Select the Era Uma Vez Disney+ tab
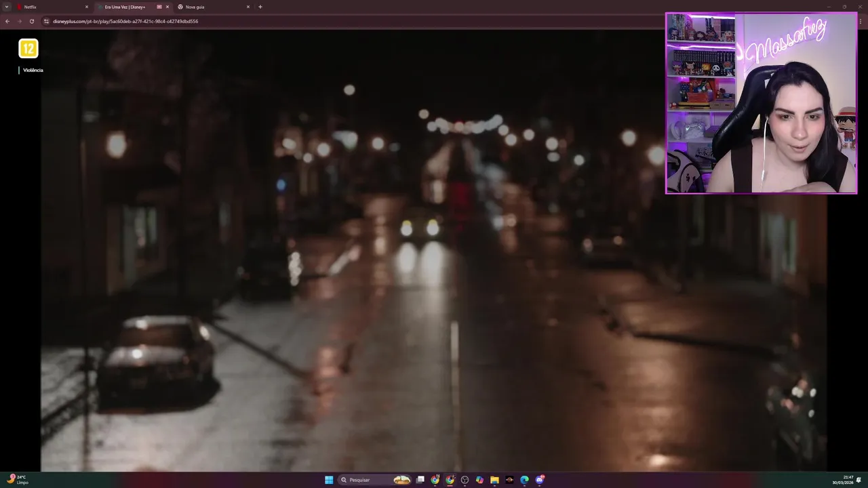This screenshot has width=868, height=488. [133, 7]
